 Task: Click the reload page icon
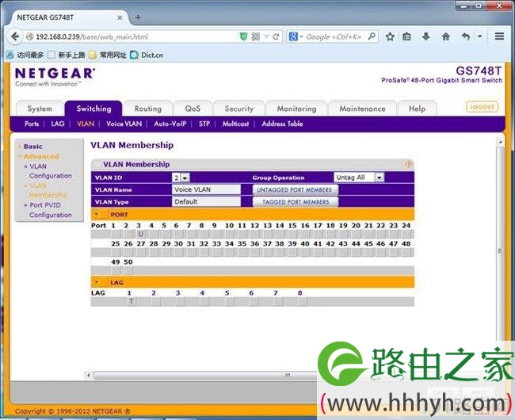coord(276,36)
